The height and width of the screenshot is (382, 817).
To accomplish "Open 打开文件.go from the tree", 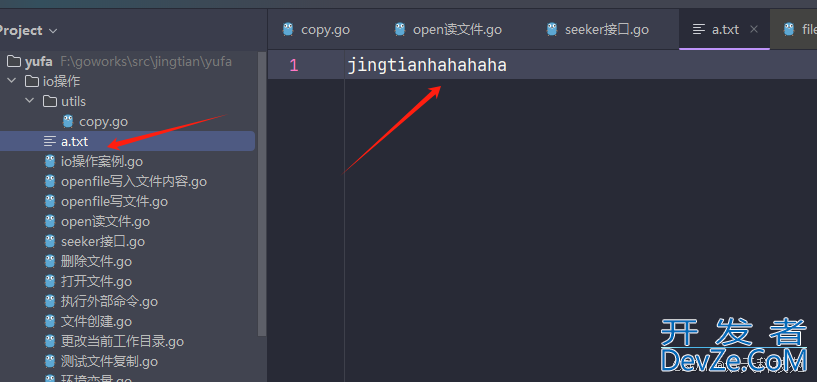I will [x=96, y=281].
